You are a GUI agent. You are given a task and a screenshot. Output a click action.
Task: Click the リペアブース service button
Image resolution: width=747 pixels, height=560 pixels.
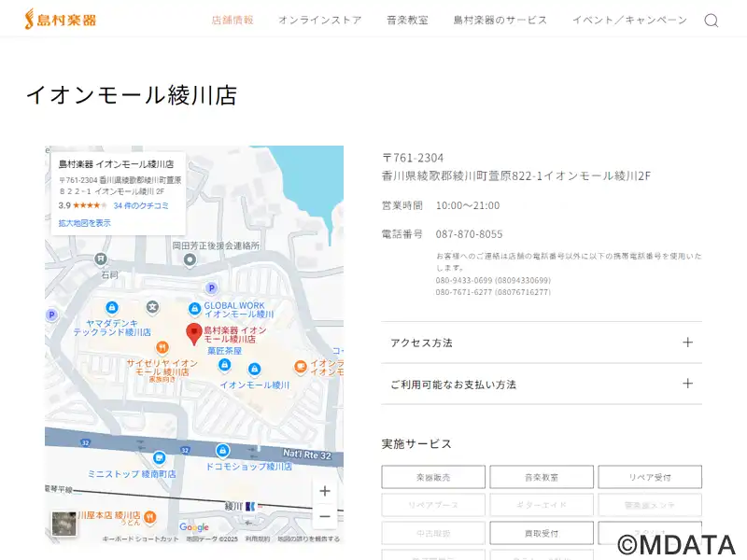pos(433,505)
